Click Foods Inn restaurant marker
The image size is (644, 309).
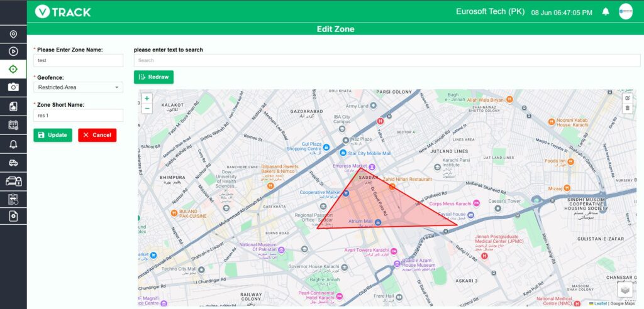[x=570, y=162]
